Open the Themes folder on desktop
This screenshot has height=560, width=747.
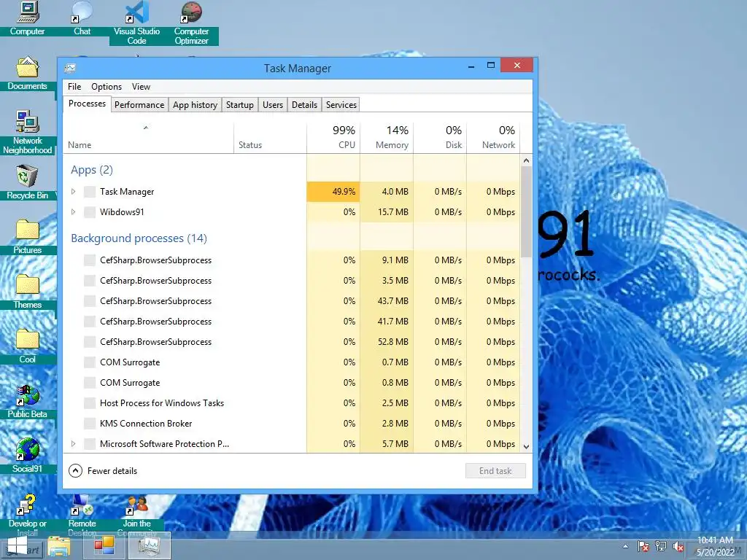(27, 292)
